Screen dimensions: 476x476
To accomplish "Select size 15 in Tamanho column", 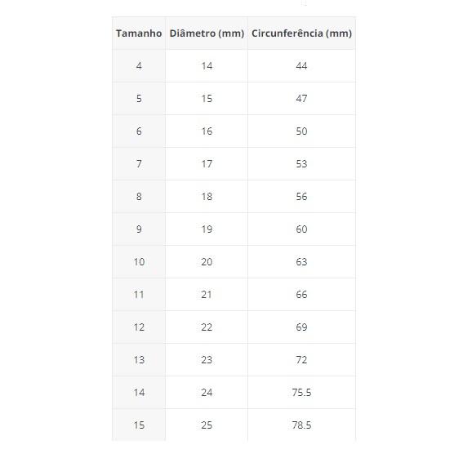I will [x=139, y=425].
